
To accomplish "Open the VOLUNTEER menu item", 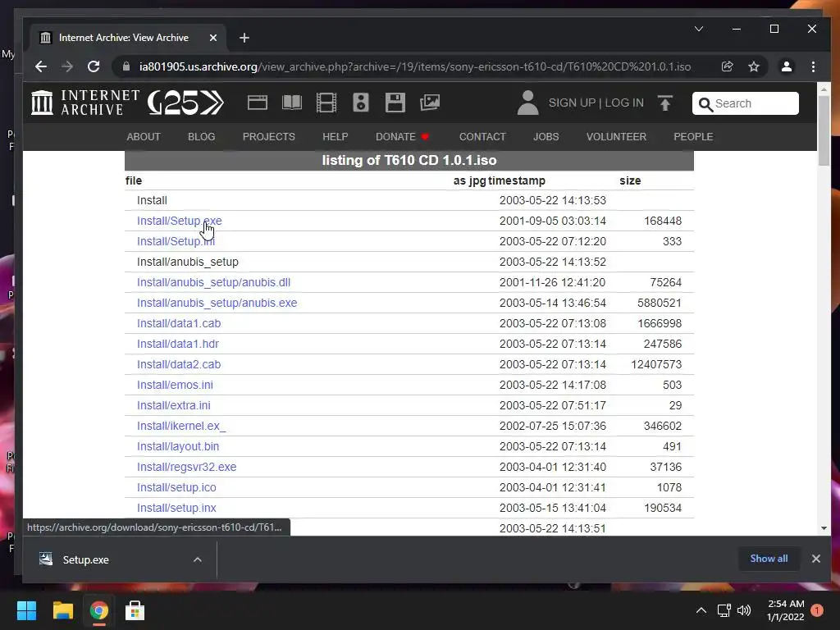I will [616, 137].
